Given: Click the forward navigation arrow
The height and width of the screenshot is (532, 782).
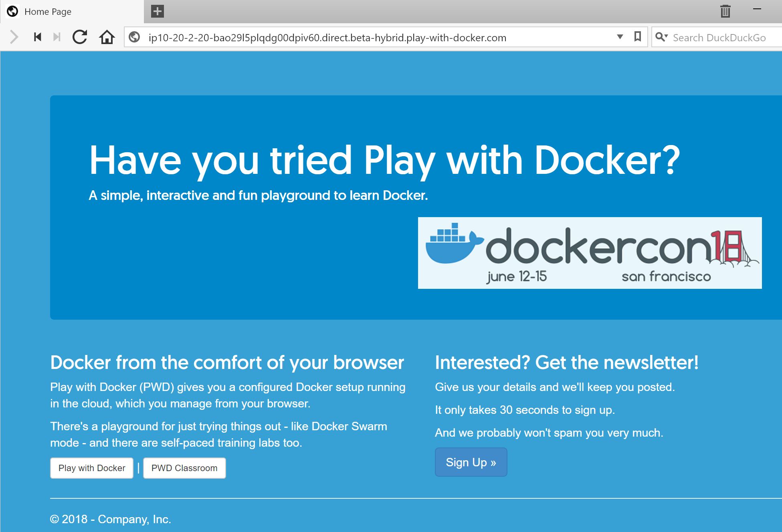Looking at the screenshot, I should coord(14,37).
